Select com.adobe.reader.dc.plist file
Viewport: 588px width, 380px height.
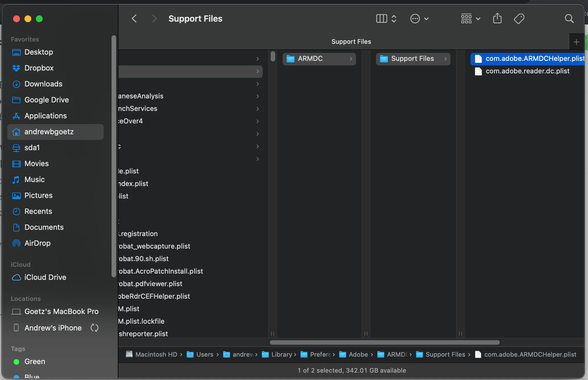point(527,71)
